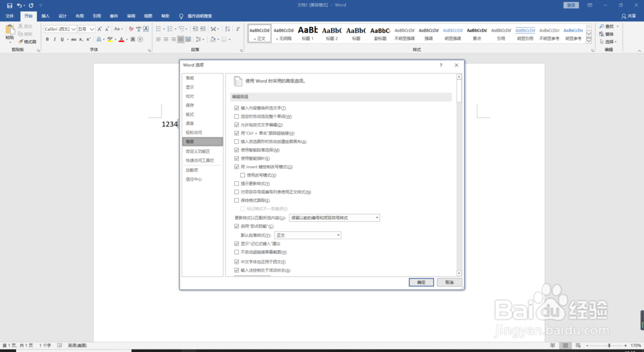
Task: Click the zoom slider in status bar
Action: (x=609, y=346)
